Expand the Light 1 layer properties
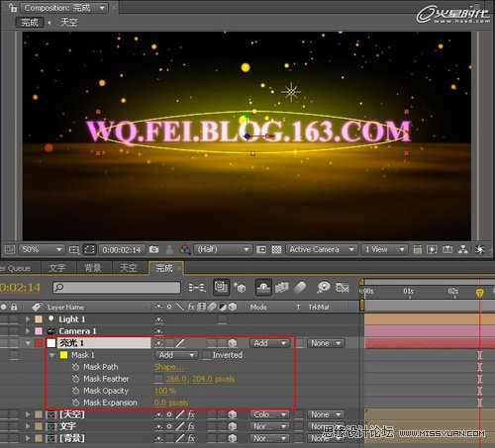The image size is (495, 448). click(x=28, y=319)
